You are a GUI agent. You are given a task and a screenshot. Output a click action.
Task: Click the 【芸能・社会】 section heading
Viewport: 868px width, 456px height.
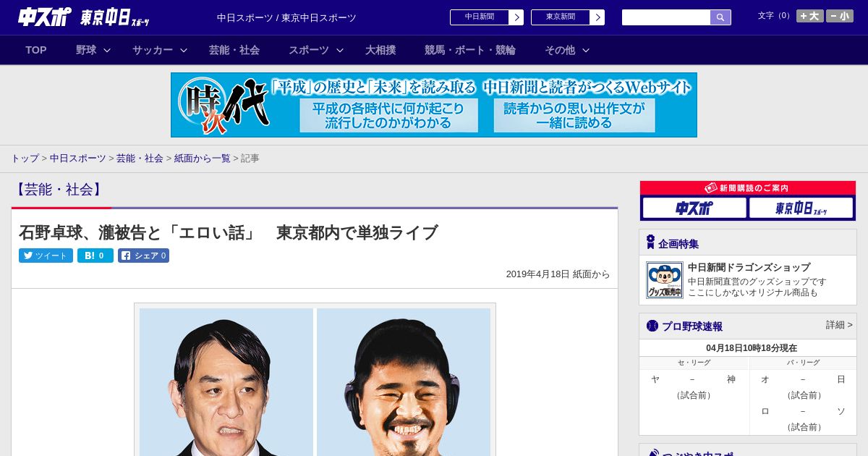59,190
